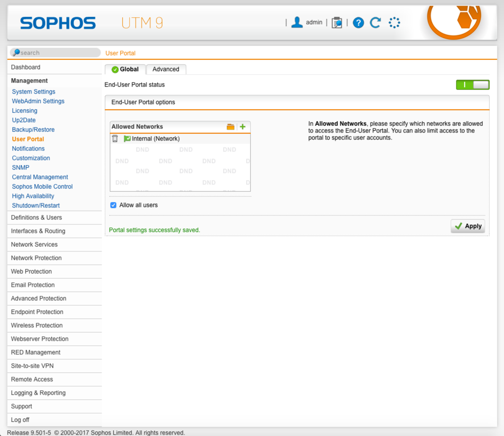Image resolution: width=504 pixels, height=436 pixels.
Task: Expand the Endpoint Protection menu
Action: 55,312
